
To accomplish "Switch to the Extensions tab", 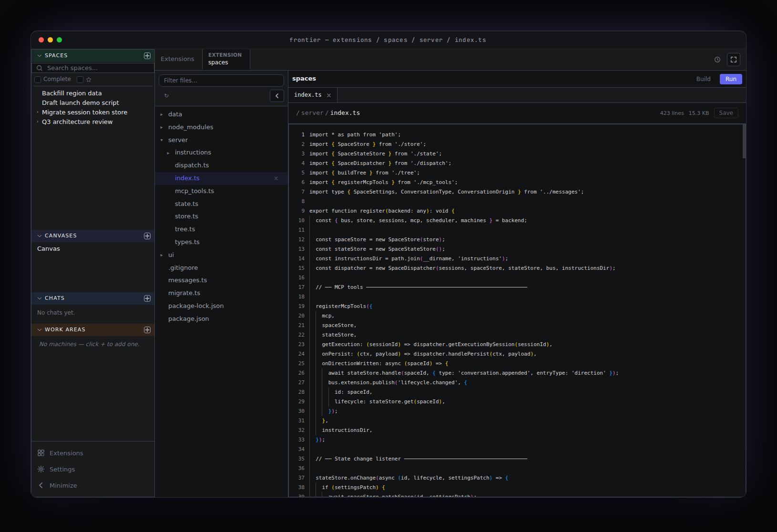I will (177, 59).
